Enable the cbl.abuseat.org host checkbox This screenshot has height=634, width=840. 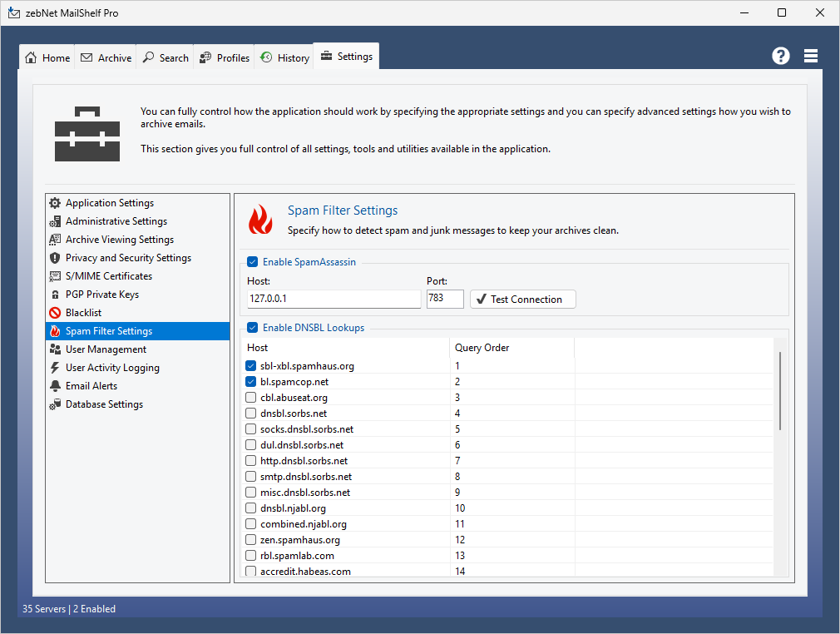tap(251, 398)
